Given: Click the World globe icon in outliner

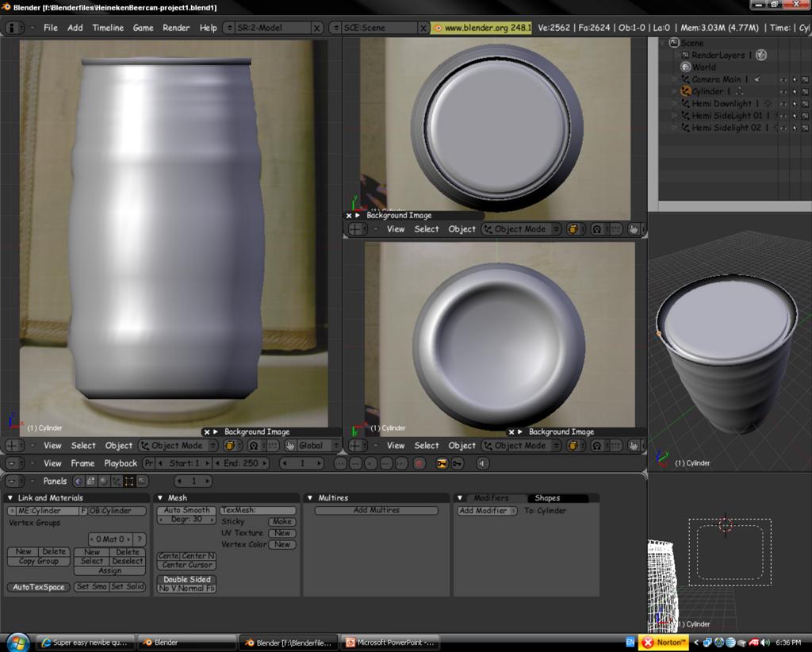Looking at the screenshot, I should [685, 67].
